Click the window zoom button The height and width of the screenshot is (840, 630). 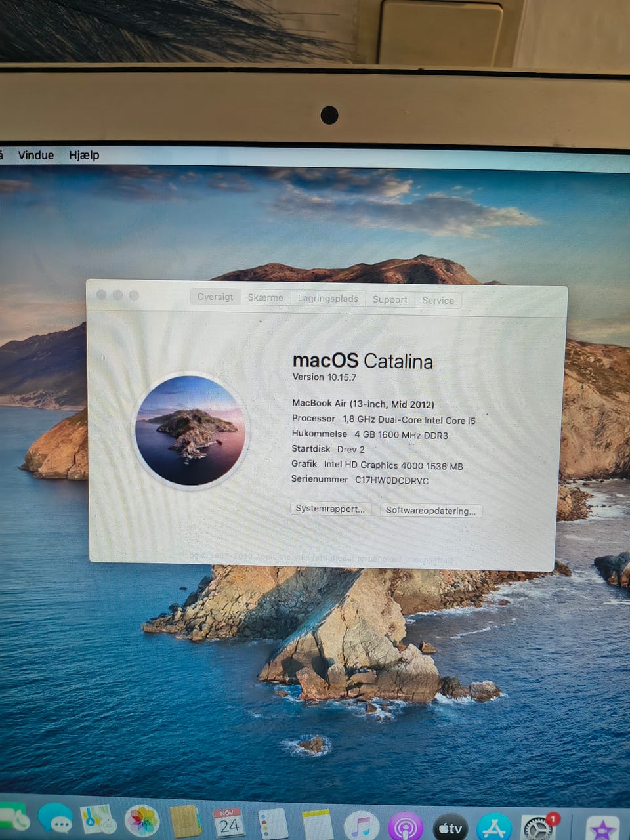[134, 295]
